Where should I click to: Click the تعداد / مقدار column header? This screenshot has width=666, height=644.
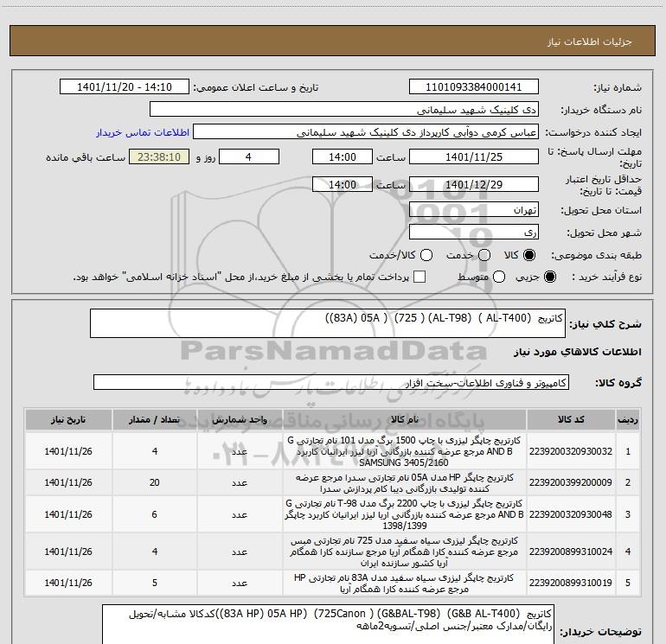tap(155, 420)
